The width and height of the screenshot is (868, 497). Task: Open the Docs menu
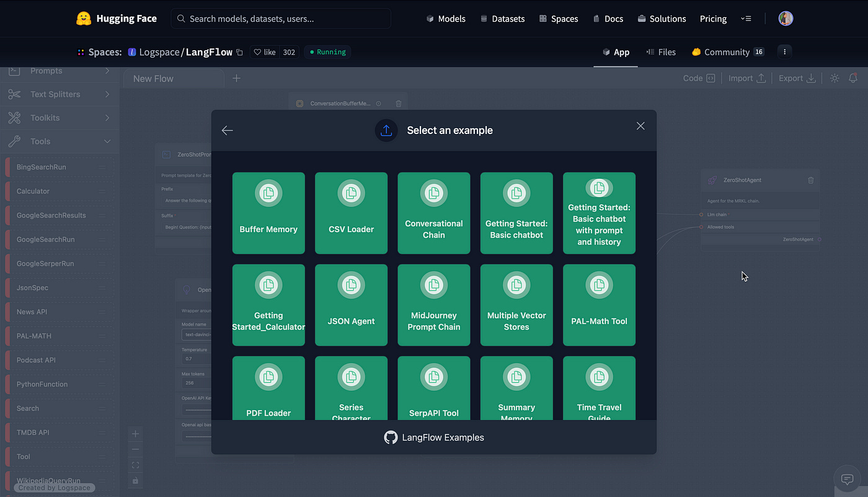click(x=608, y=19)
